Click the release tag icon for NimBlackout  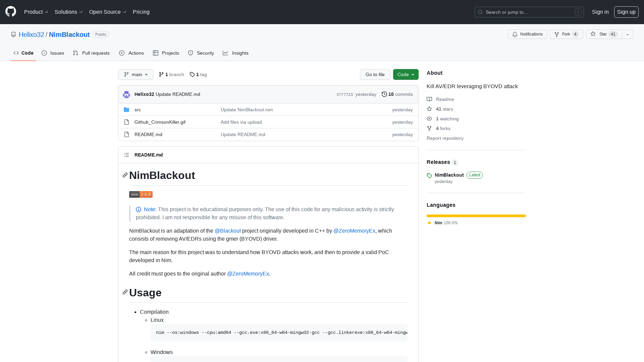[429, 176]
